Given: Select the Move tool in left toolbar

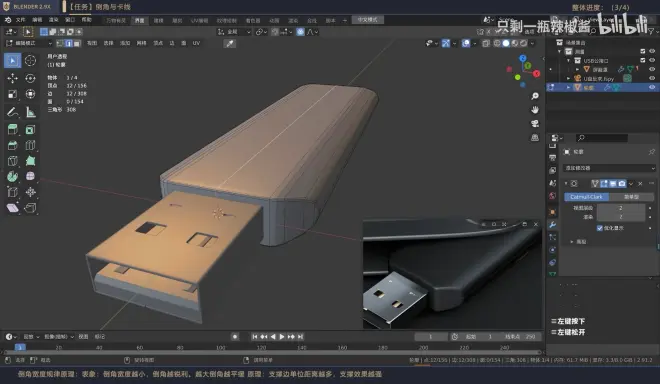Looking at the screenshot, I should coord(12,78).
